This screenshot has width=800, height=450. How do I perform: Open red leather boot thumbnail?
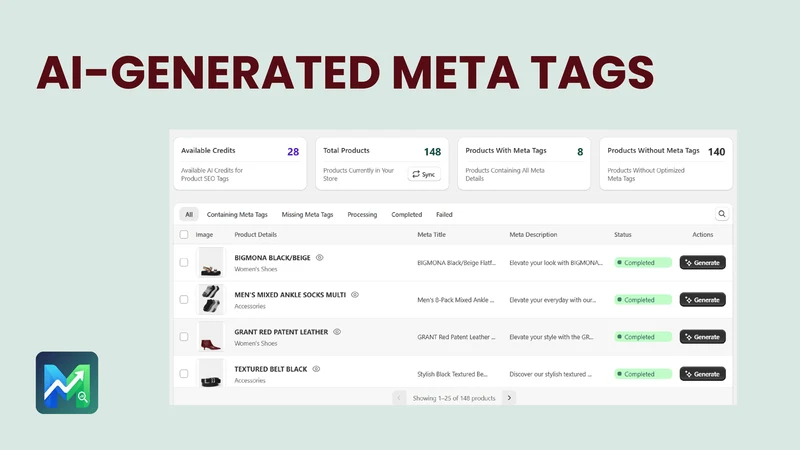pyautogui.click(x=211, y=337)
